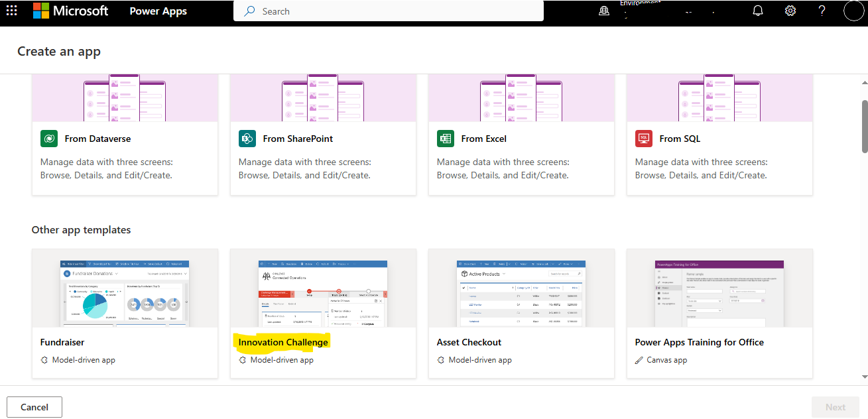868x419 pixels.
Task: Click inside the Search field
Action: [388, 11]
